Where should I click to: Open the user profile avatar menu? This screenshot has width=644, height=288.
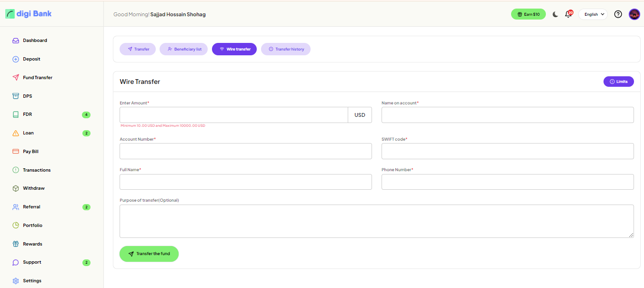pos(634,14)
